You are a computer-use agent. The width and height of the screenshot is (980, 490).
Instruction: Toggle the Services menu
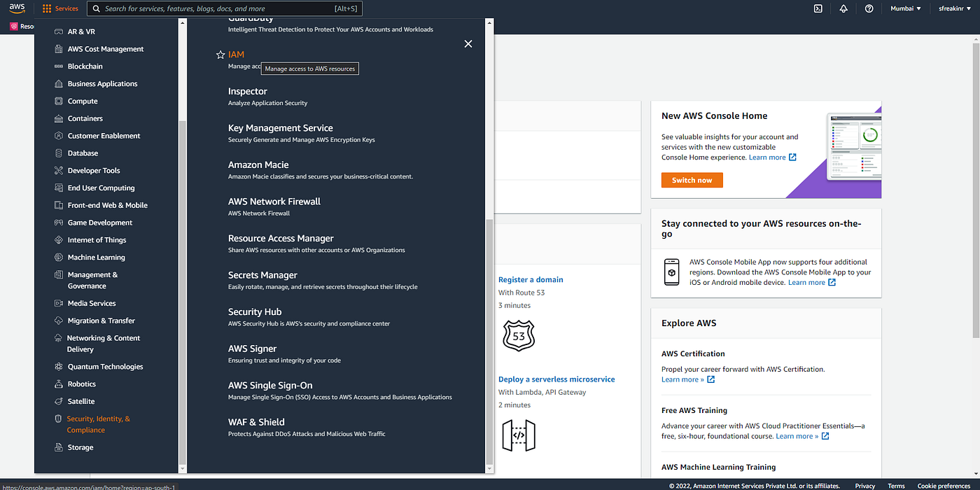click(60, 8)
